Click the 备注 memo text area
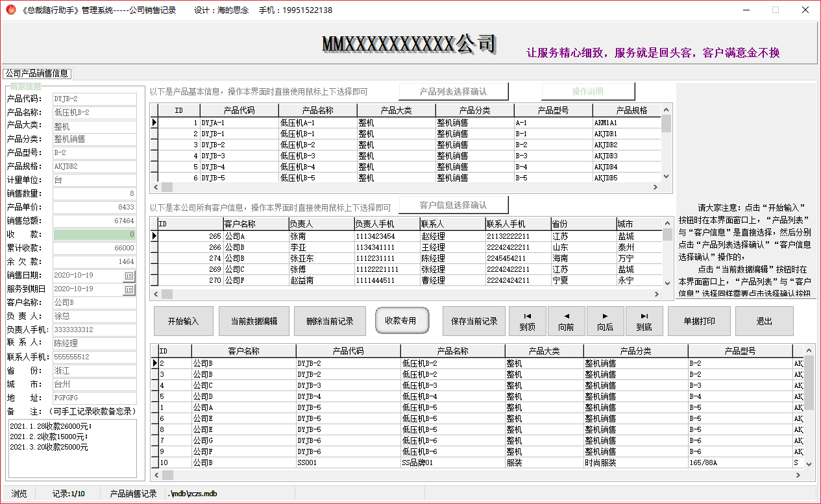821x504 pixels. click(x=72, y=448)
